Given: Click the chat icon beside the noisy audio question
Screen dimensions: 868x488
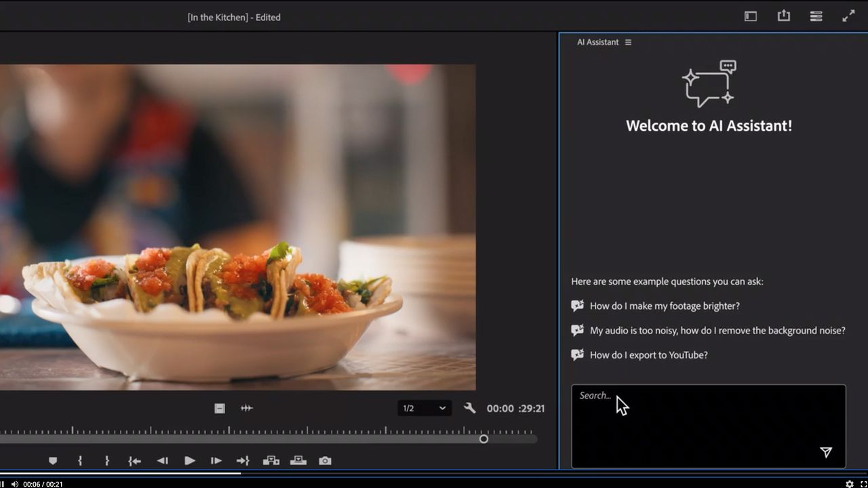Looking at the screenshot, I should (578, 331).
